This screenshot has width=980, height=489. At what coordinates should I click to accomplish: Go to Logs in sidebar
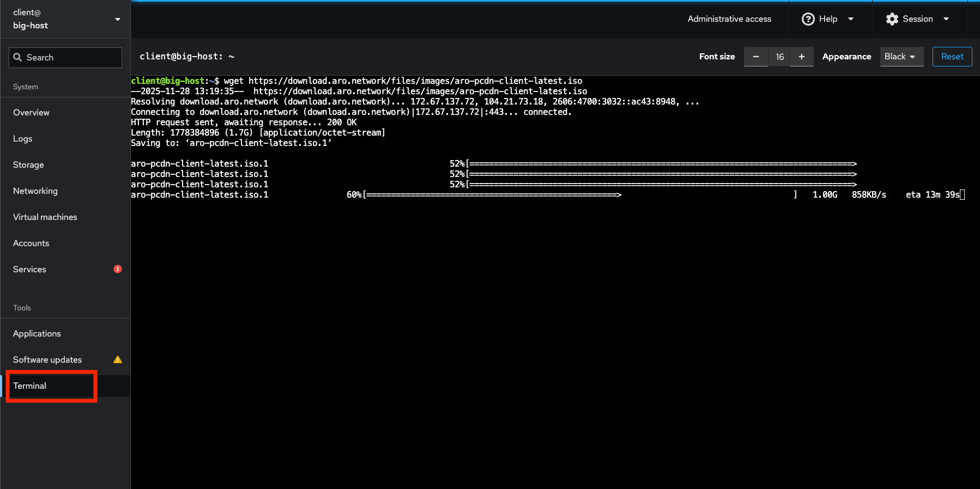tap(22, 138)
